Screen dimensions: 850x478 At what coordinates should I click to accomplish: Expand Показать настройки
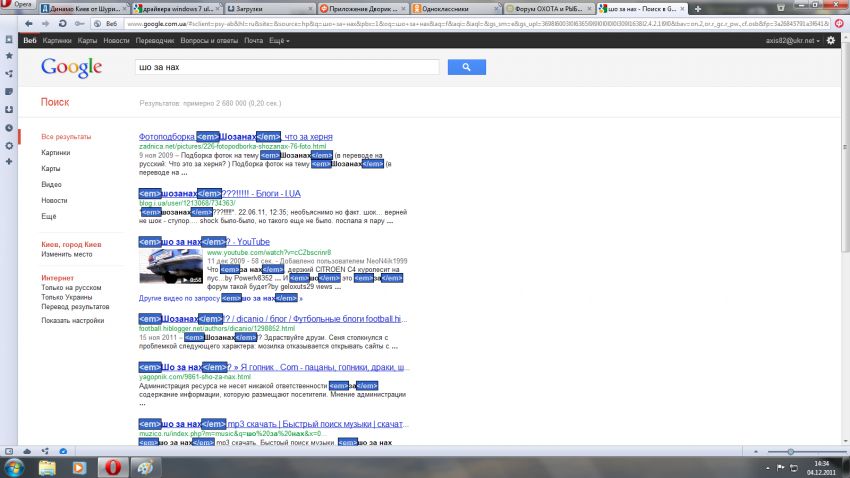tap(73, 320)
